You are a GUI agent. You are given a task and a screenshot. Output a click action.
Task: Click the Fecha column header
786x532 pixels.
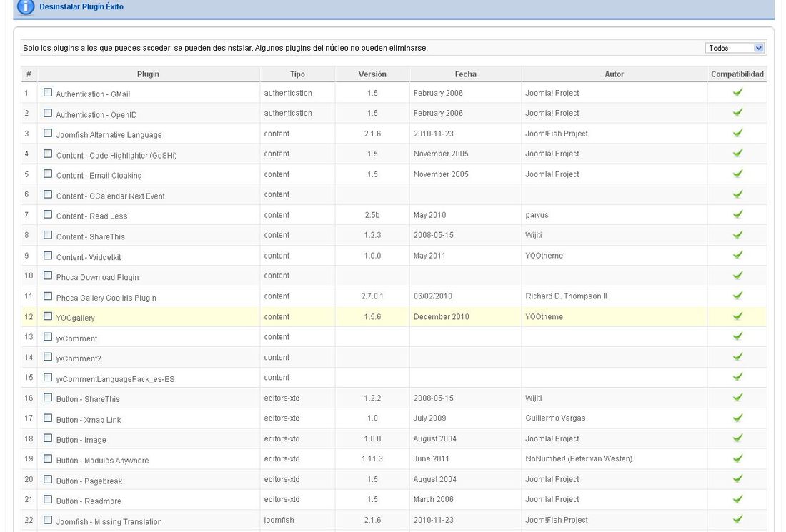[x=466, y=74]
